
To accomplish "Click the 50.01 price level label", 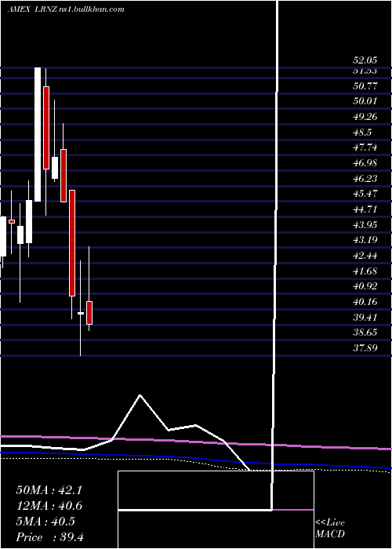I will click(365, 101).
